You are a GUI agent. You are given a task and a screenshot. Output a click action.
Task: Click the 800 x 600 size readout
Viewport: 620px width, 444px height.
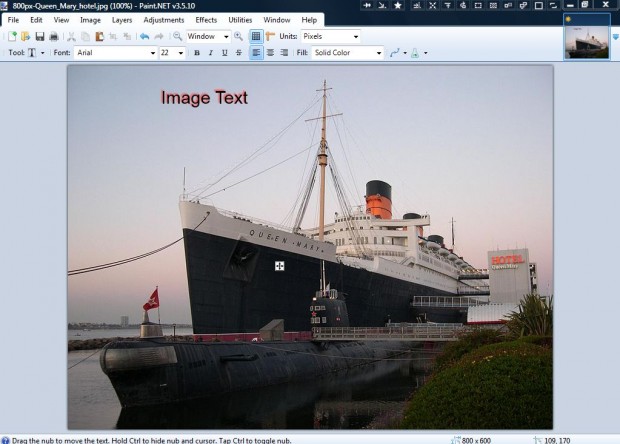[476, 440]
